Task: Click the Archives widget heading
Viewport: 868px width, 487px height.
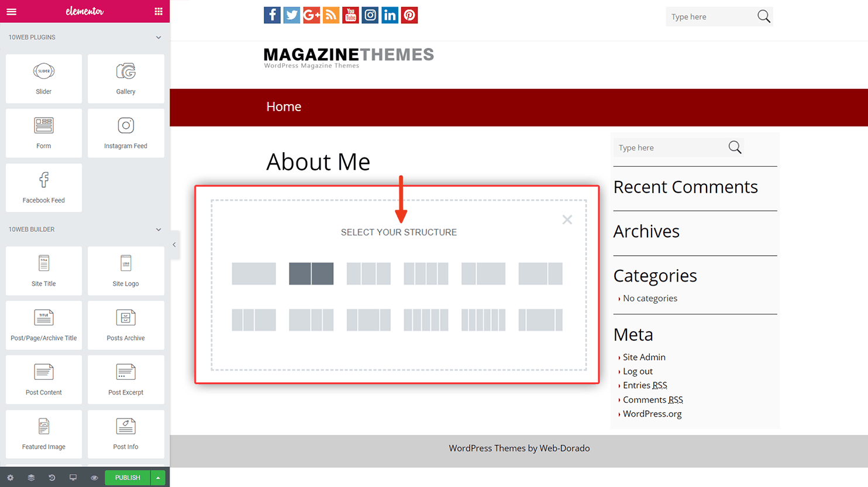Action: (646, 231)
